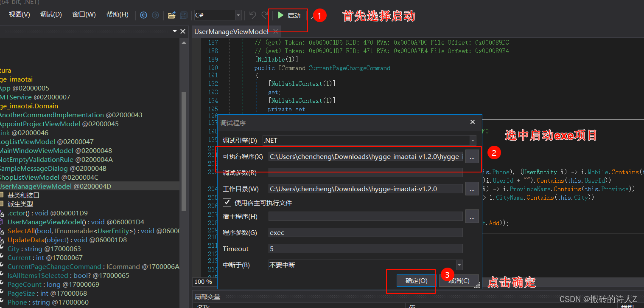Screen dimensions: 644x308
Task: Browse for 宿主程序 with the ... button
Action: click(472, 217)
